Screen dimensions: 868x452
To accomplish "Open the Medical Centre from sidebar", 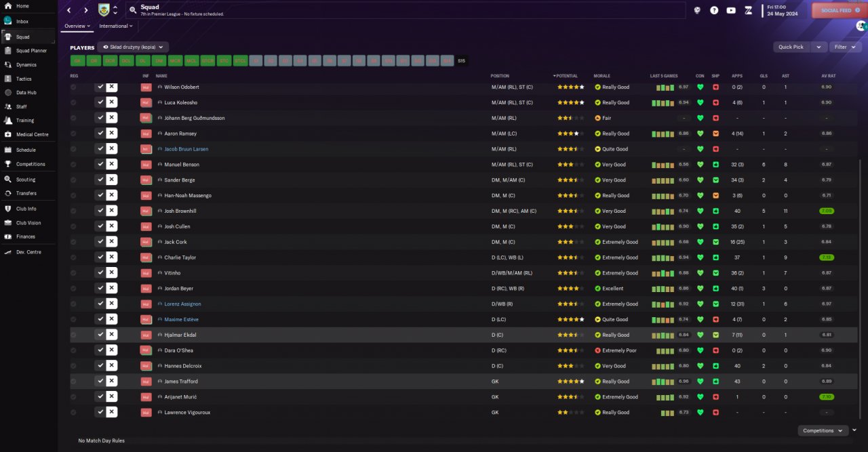I will 31,134.
